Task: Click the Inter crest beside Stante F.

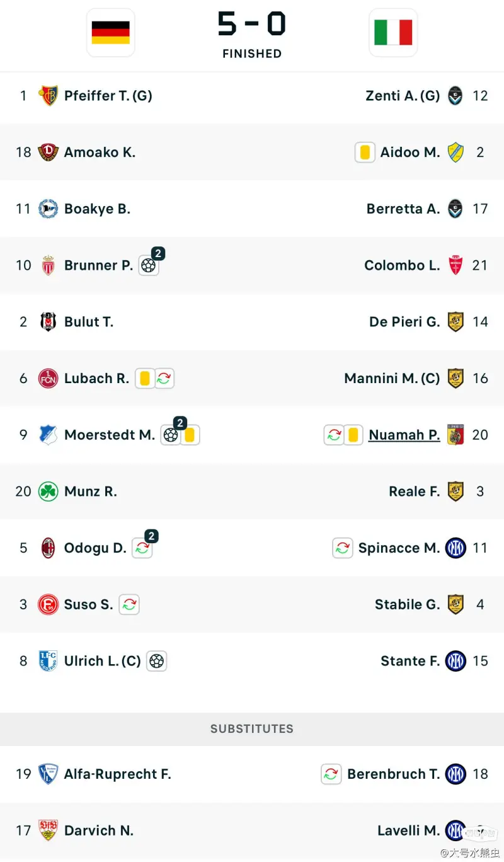Action: [x=455, y=661]
